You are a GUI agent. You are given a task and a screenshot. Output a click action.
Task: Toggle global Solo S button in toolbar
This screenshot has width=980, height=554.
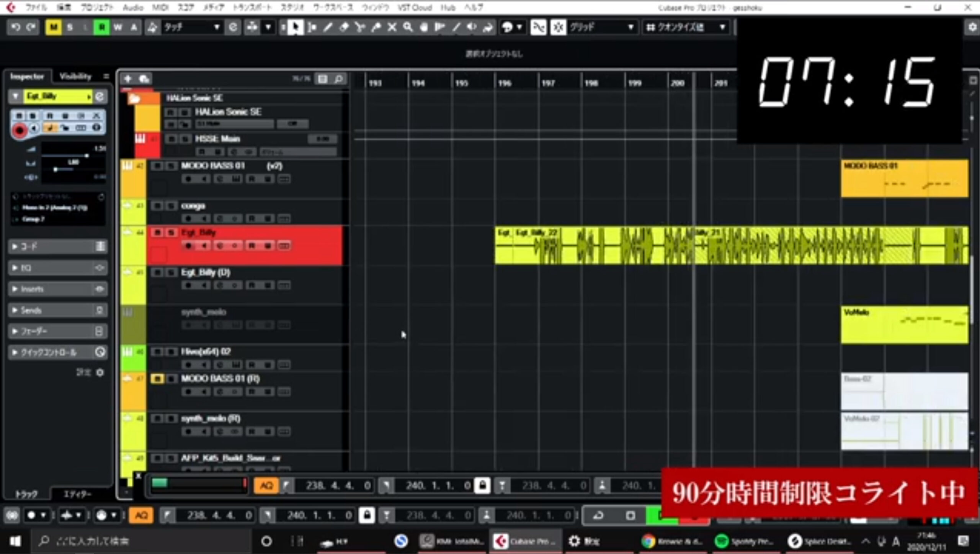70,27
